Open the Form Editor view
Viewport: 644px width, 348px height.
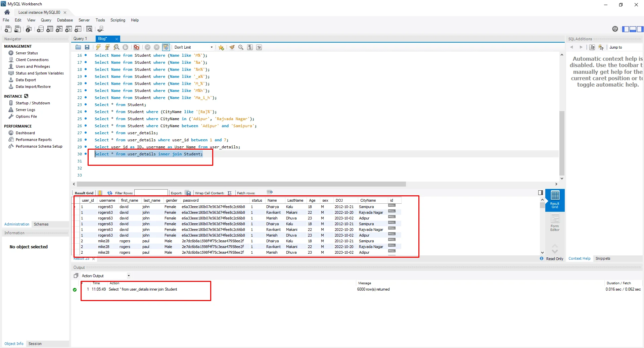555,223
